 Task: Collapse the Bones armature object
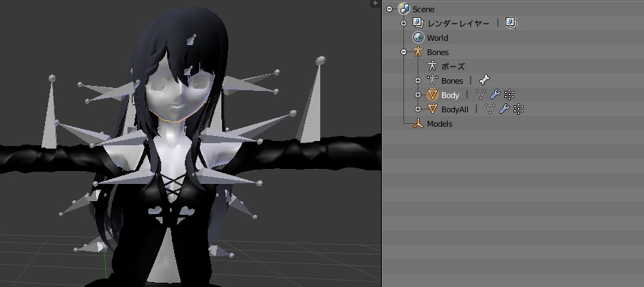tap(403, 52)
